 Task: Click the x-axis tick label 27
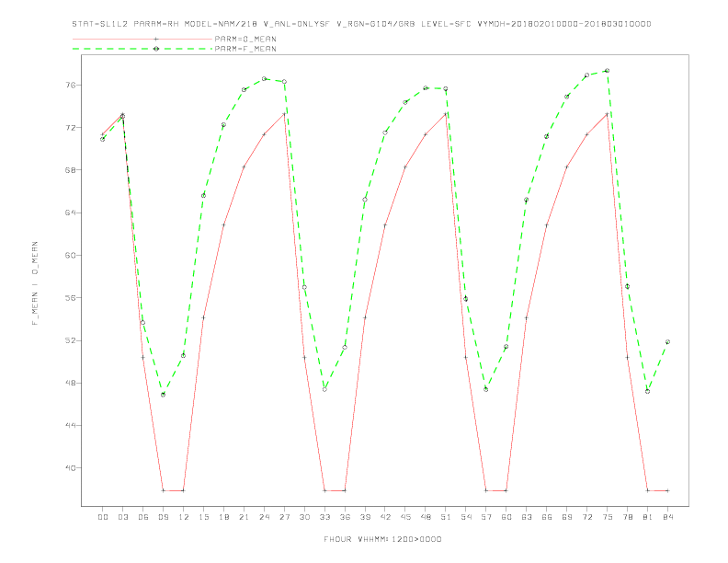[x=284, y=517]
